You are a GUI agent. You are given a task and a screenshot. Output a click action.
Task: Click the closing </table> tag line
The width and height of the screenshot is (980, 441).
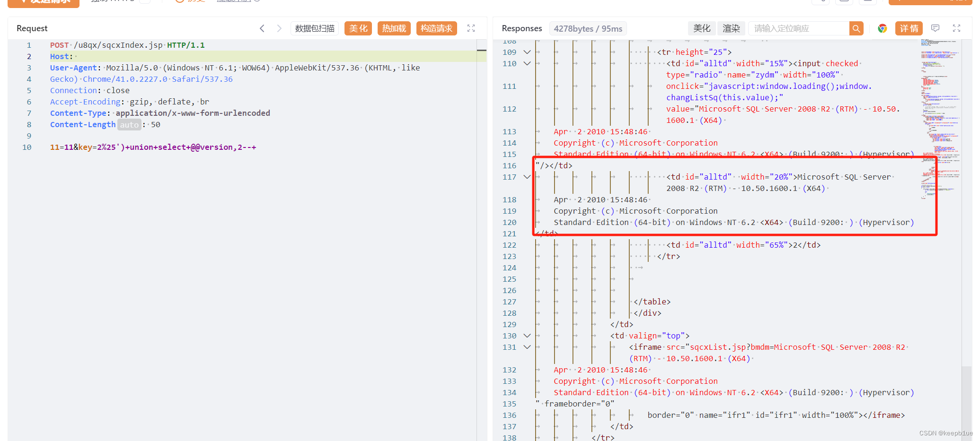coord(652,302)
